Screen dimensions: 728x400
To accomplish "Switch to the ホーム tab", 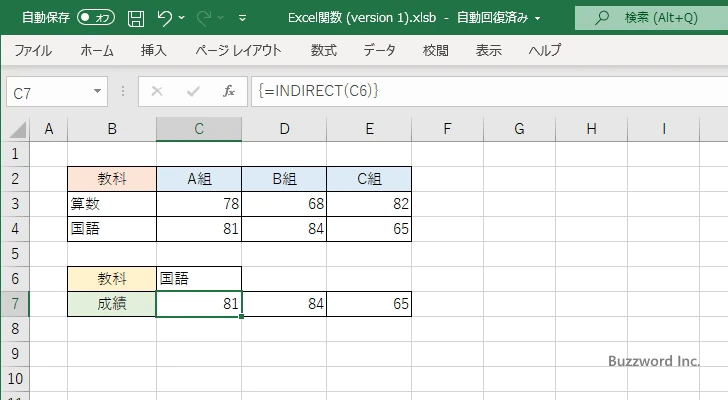I will point(97,50).
